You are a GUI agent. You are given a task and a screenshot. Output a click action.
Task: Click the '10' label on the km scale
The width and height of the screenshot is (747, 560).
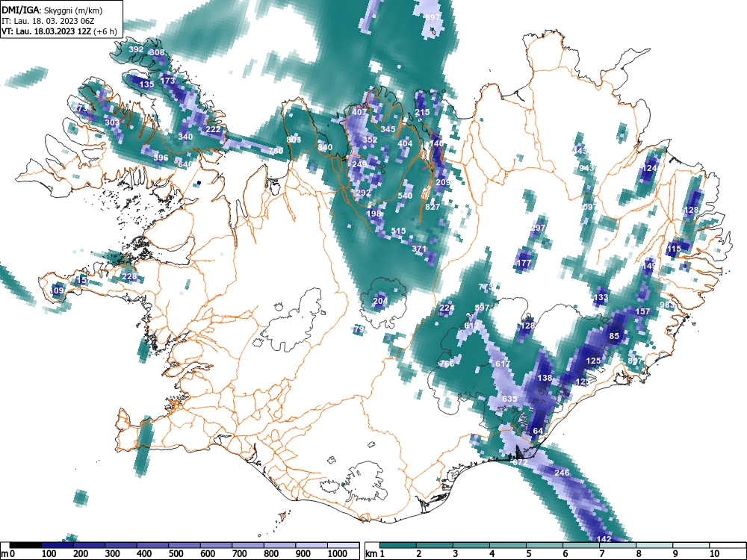[x=713, y=554]
